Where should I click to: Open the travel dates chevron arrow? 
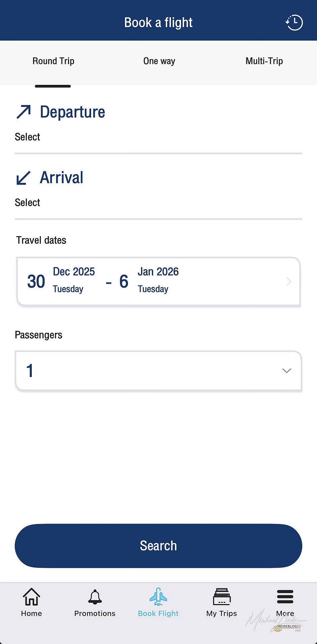tap(289, 281)
